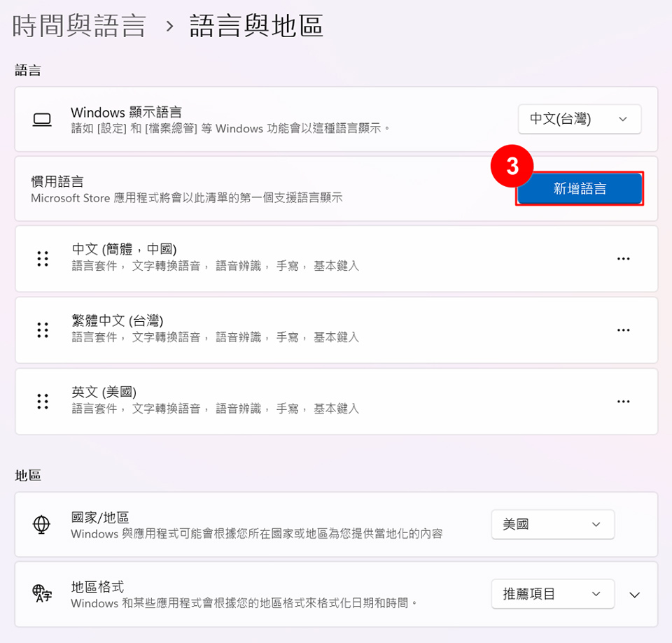Screen dimensions: 672x643
Task: Click the 地區格式 language-globe icon
Action: tap(42, 594)
